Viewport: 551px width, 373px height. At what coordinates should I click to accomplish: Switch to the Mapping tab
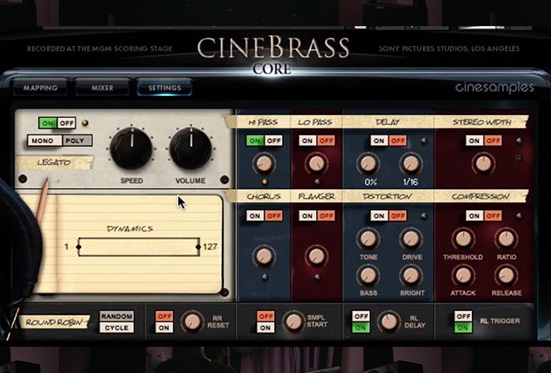pos(40,88)
